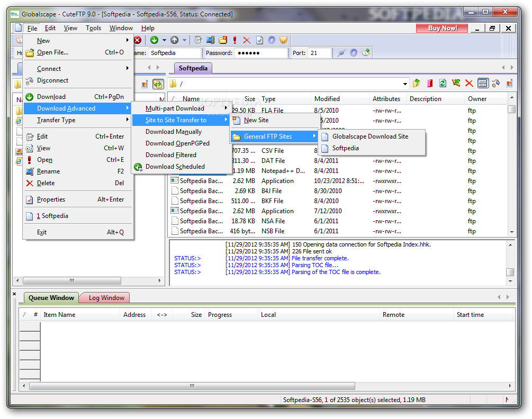Click the edit file notepad toolbar icon

point(199,40)
